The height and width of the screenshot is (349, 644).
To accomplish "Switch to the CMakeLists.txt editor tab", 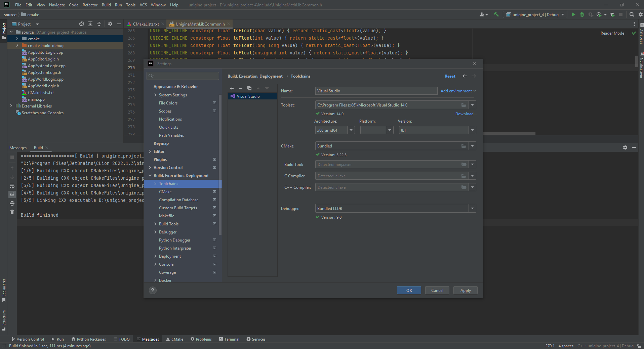I will click(x=146, y=24).
